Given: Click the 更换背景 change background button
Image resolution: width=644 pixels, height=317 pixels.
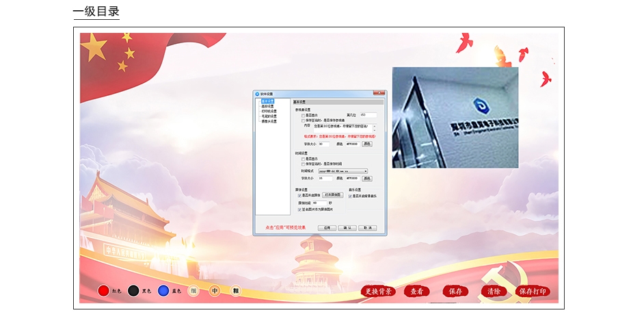Looking at the screenshot, I should 378,292.
